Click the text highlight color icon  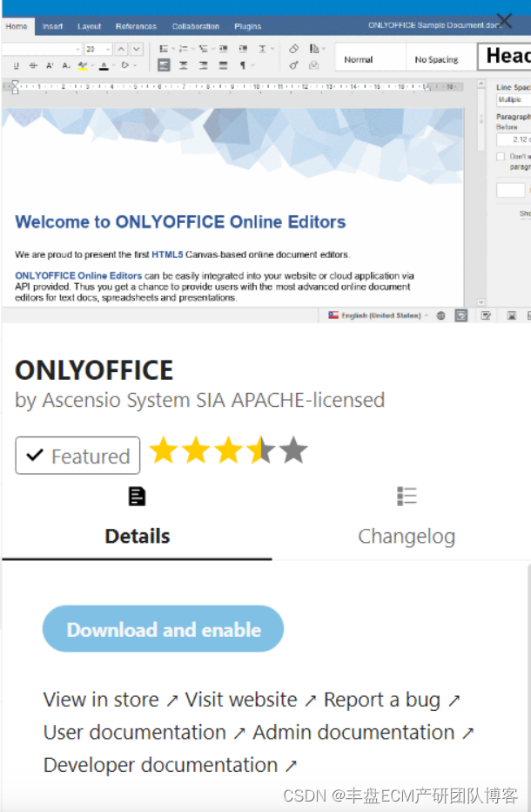tap(83, 65)
